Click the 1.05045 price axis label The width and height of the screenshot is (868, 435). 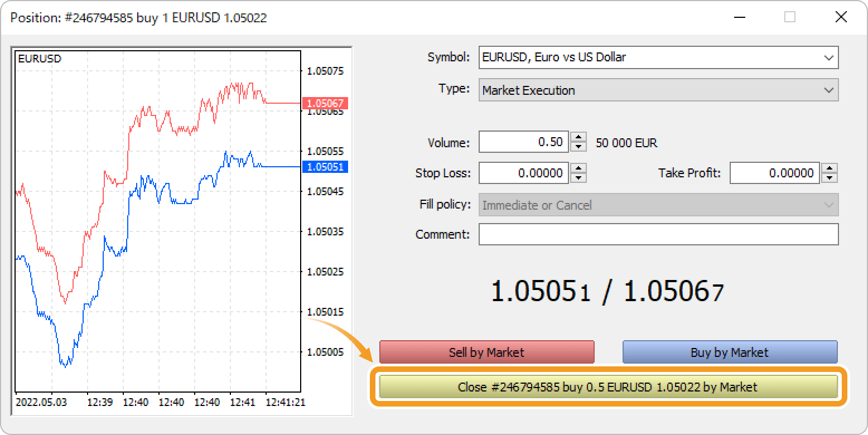pyautogui.click(x=325, y=191)
